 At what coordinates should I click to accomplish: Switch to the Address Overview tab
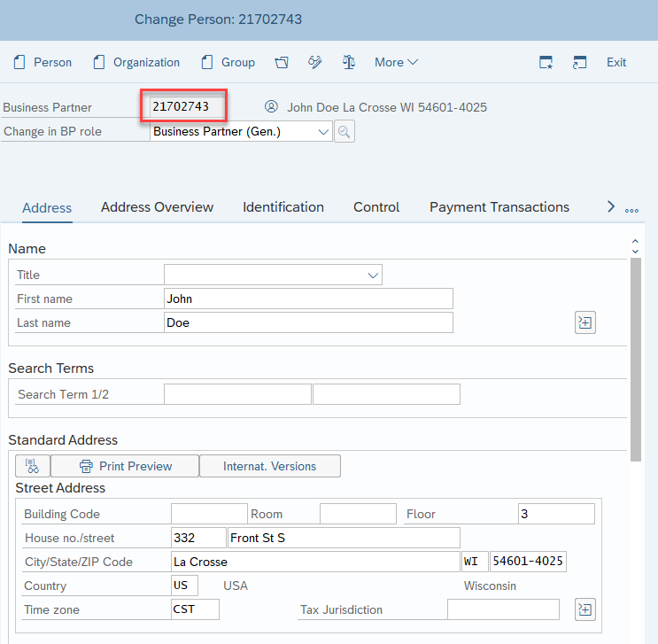click(157, 207)
